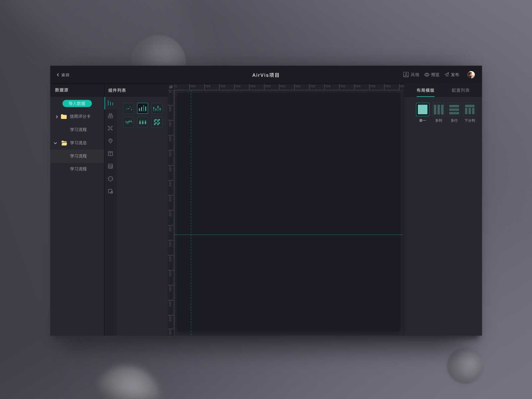Screen dimensions: 532x399
Task: Select the 多列 multi-column layout template
Action: [439, 109]
